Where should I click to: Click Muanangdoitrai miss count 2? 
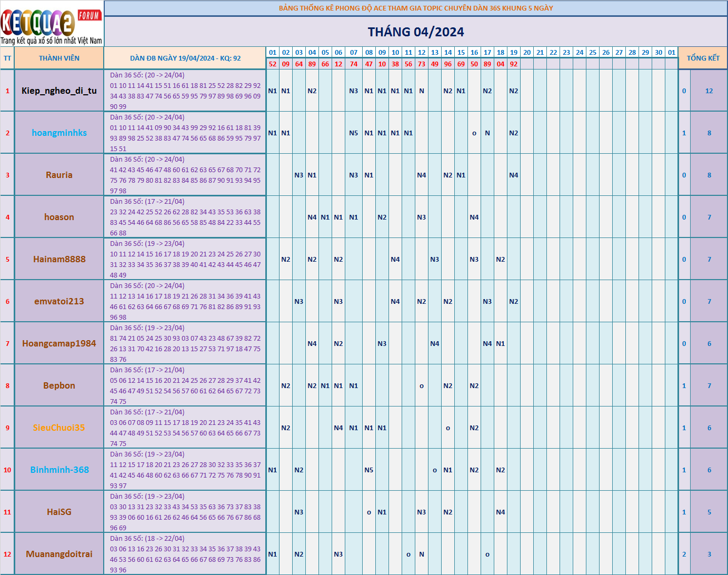684,554
